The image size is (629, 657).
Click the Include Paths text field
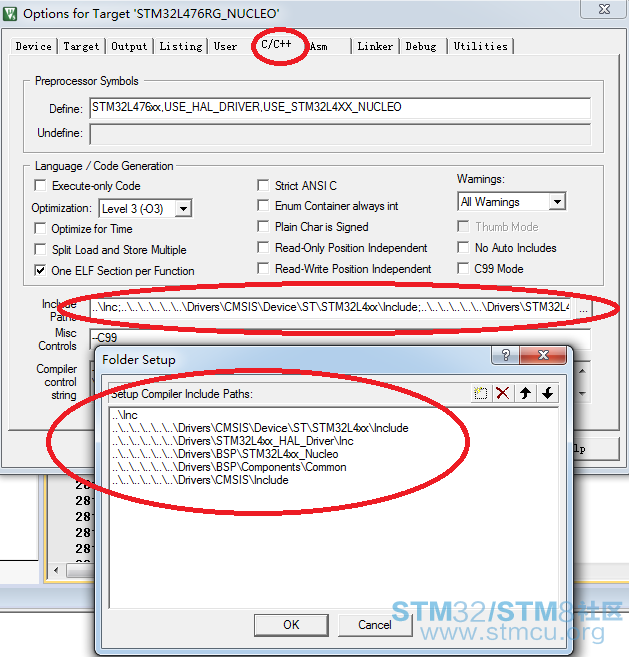pyautogui.click(x=332, y=308)
